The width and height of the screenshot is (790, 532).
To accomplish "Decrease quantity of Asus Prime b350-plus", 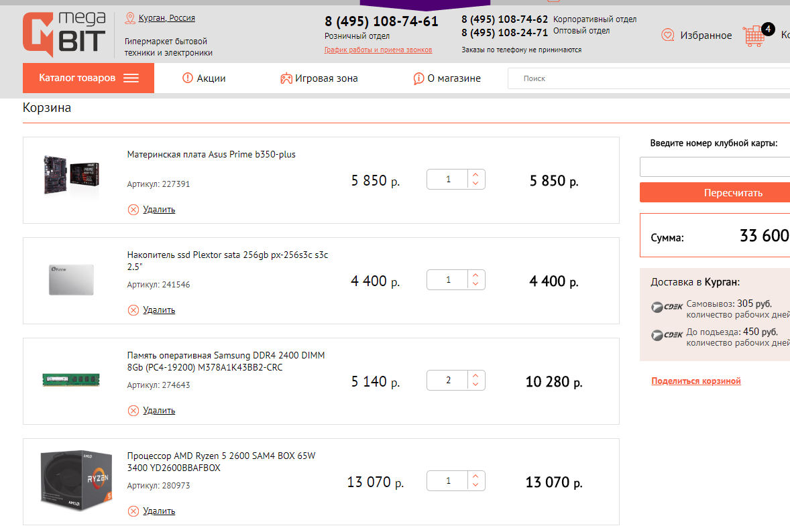I will (475, 184).
